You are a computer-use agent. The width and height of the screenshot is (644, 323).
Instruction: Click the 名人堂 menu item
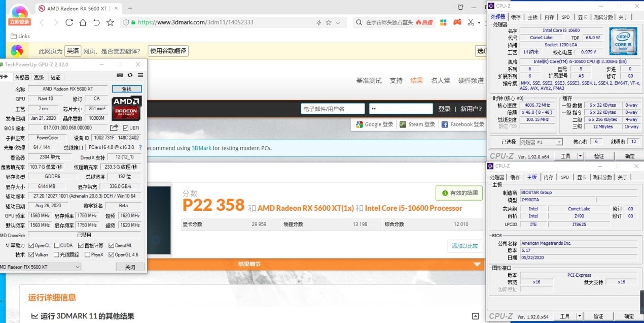(x=441, y=81)
